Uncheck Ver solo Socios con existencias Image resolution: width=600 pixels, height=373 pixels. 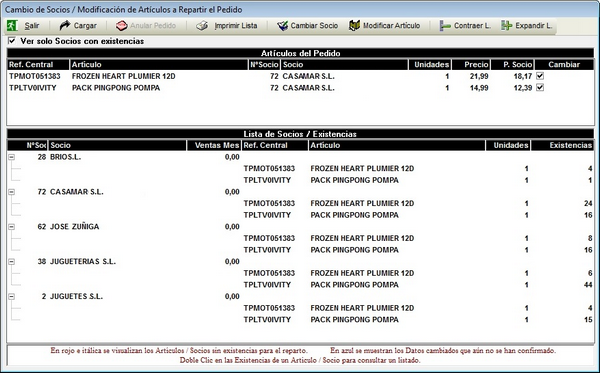12,41
